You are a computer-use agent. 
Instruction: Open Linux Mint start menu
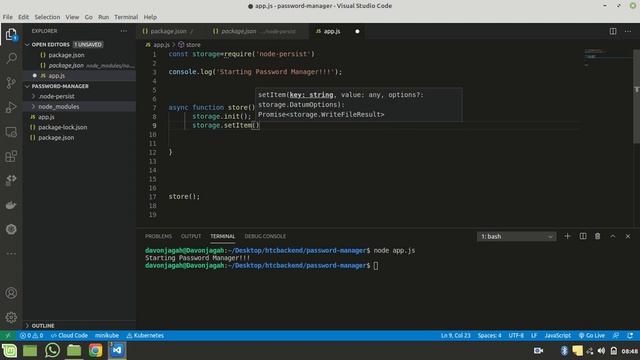[9, 350]
